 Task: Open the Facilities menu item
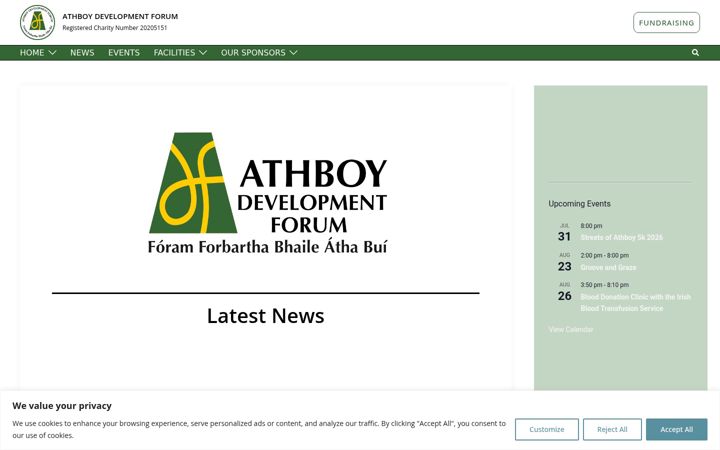[x=174, y=53]
